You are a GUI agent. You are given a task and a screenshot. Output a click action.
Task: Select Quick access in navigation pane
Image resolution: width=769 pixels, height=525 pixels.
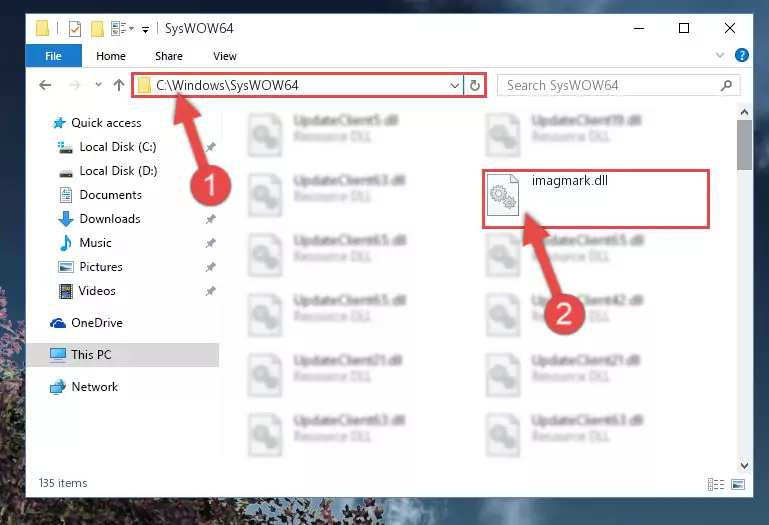point(106,123)
